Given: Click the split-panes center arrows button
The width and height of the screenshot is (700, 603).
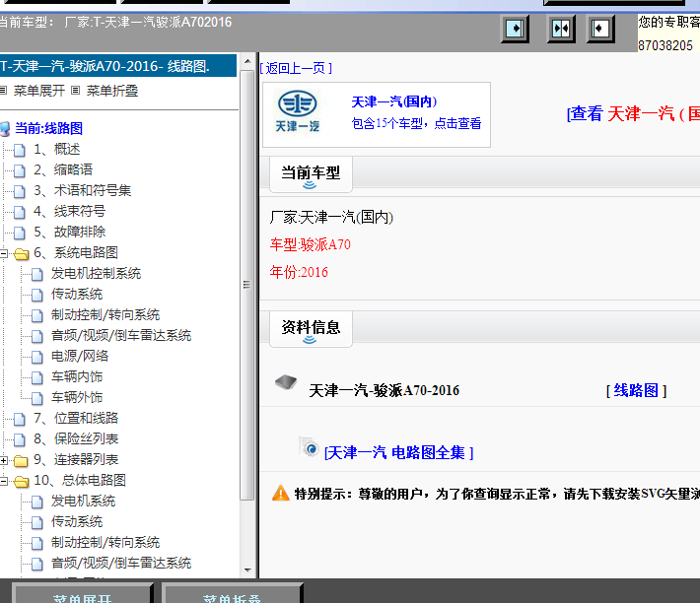Looking at the screenshot, I should (x=561, y=29).
